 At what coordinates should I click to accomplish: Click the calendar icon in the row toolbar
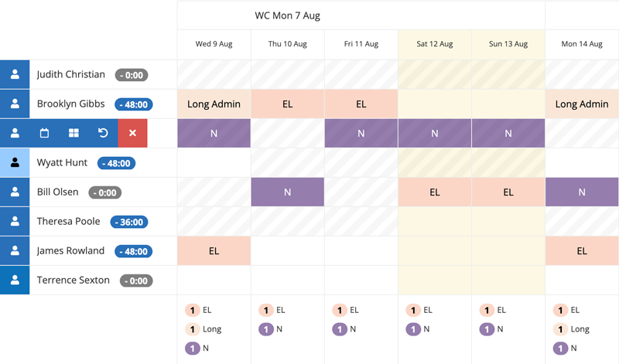tap(44, 133)
